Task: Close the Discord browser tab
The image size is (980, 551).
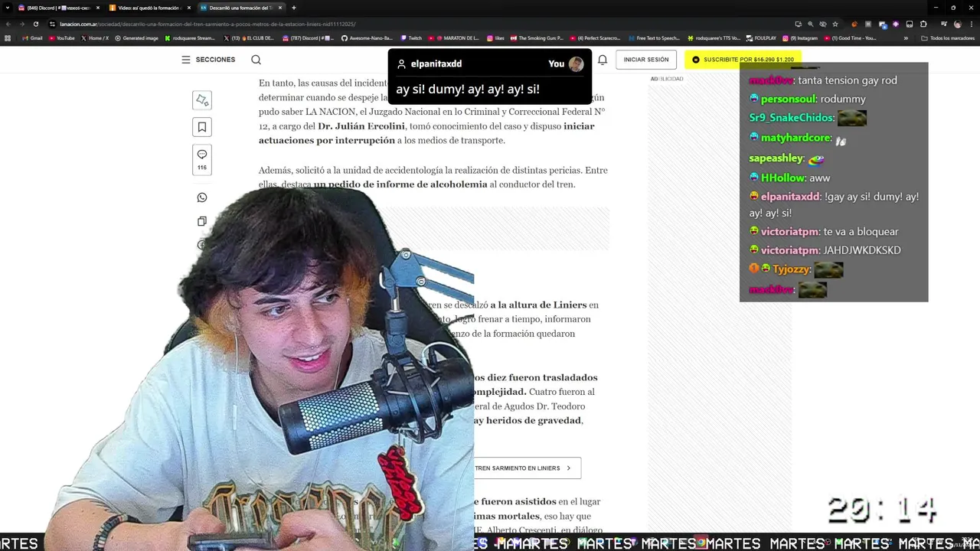Action: pyautogui.click(x=97, y=8)
